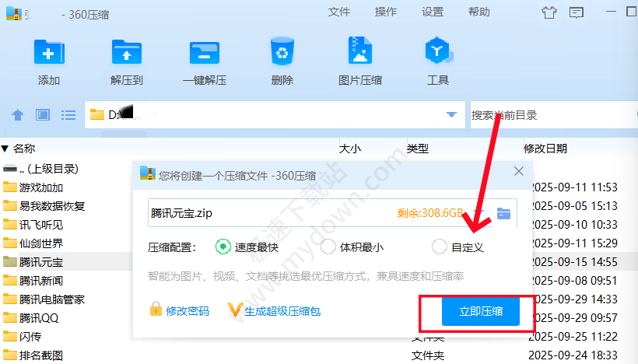The width and height of the screenshot is (638, 364).
Task: Sort by the 大小 column header
Action: click(x=350, y=149)
